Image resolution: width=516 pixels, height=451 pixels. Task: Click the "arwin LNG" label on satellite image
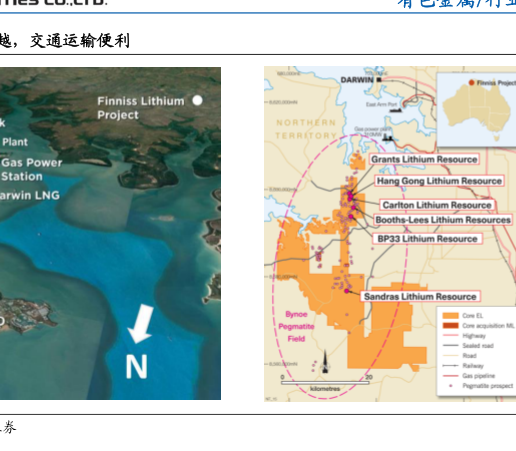pos(30,195)
